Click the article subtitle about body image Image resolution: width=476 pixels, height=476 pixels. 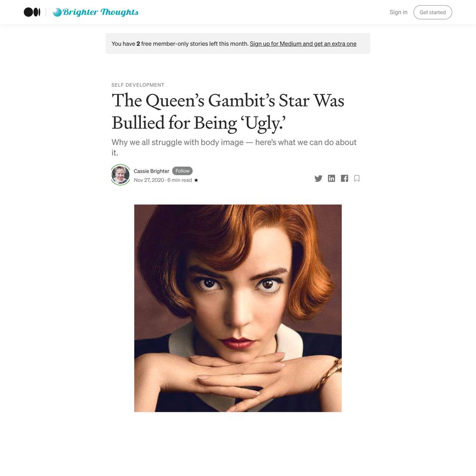(234, 147)
